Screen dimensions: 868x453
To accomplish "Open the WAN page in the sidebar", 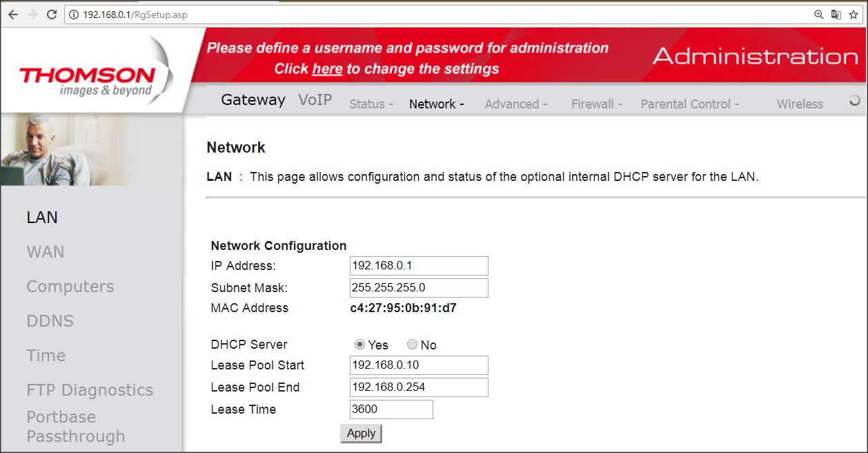I will (x=46, y=252).
